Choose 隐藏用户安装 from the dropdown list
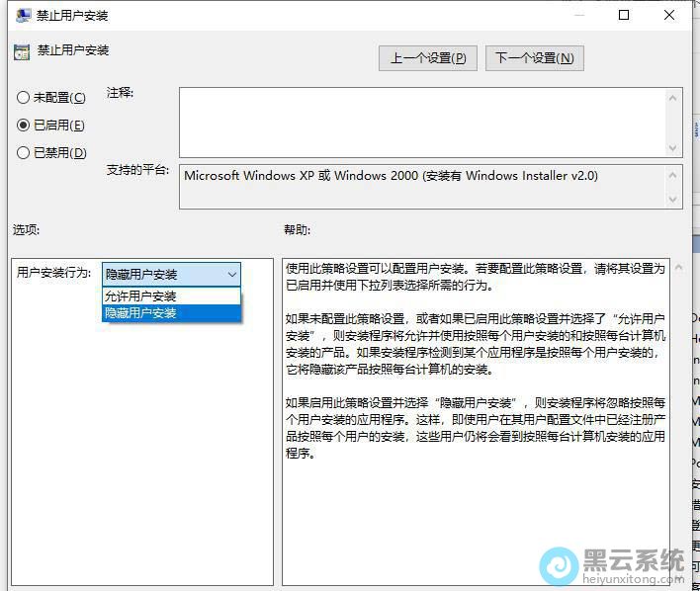 click(x=170, y=313)
